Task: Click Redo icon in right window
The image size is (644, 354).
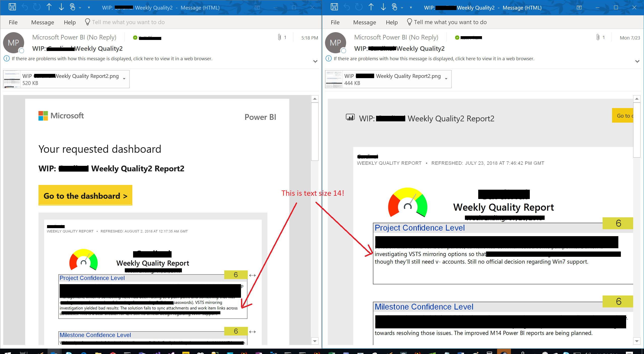Action: click(x=359, y=7)
